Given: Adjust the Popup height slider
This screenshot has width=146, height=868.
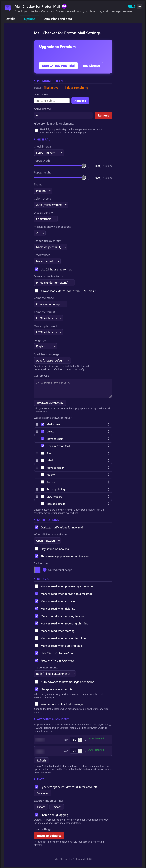Looking at the screenshot, I should [x=60, y=178].
